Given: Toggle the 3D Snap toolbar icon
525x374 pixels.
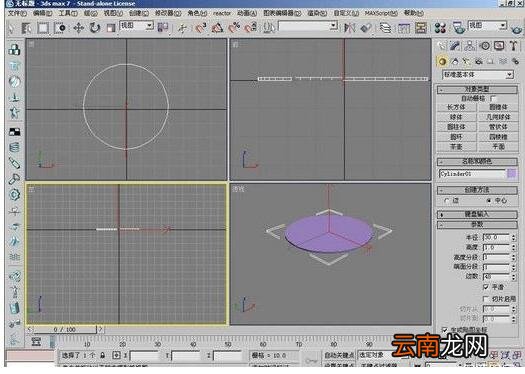Looking at the screenshot, I should (x=200, y=28).
